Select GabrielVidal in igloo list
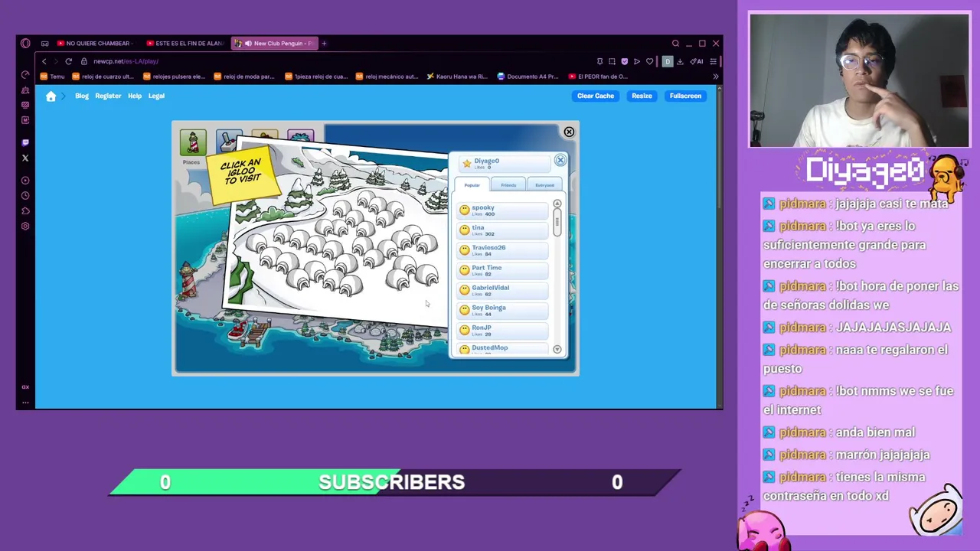 tap(503, 289)
